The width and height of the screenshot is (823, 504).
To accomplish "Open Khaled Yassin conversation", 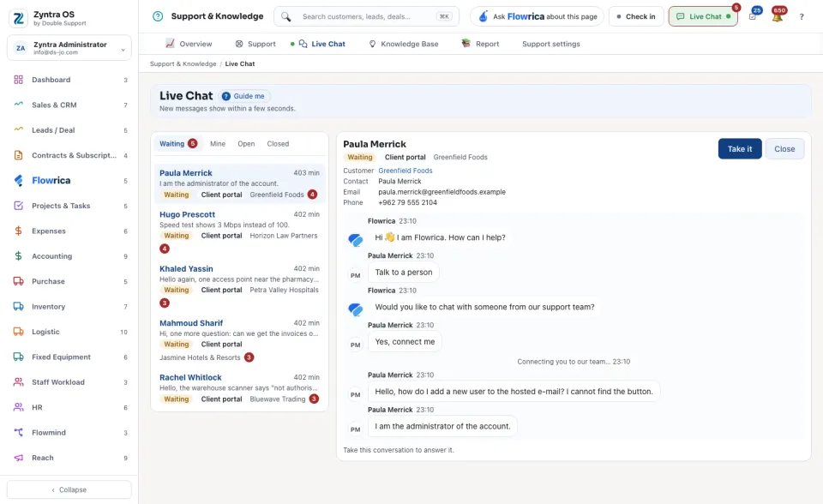I will point(239,285).
